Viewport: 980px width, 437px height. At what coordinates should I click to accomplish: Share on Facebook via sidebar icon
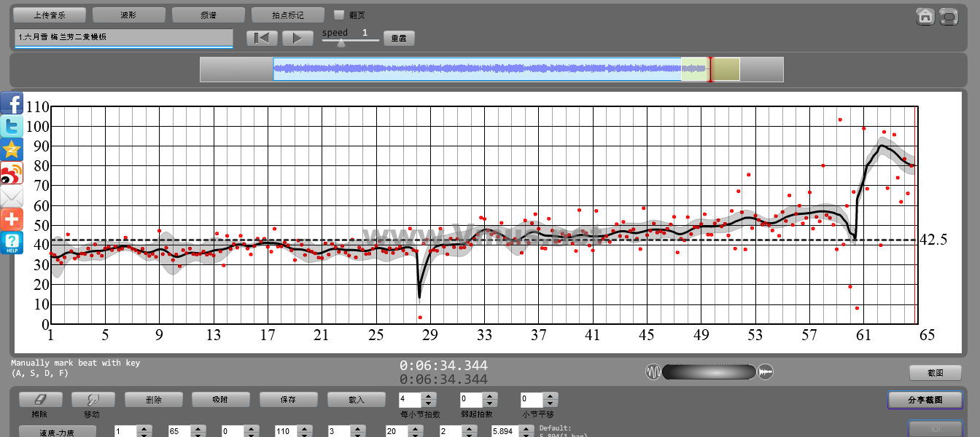[12, 103]
